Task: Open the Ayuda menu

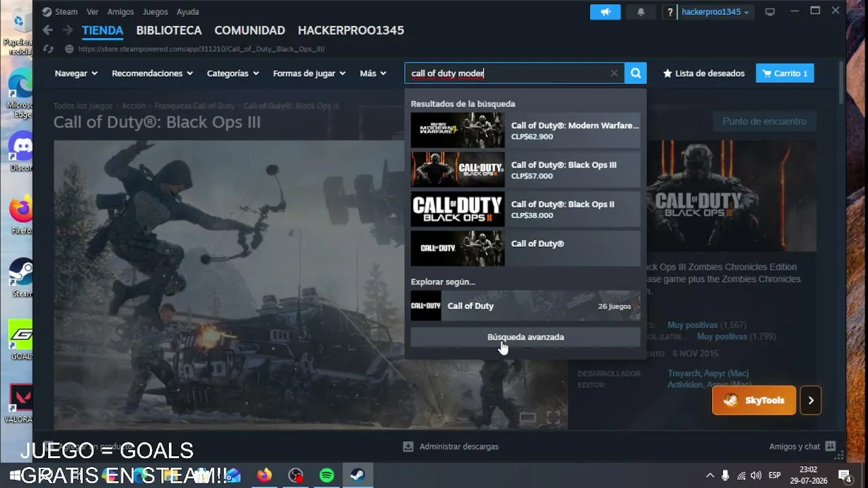Action: point(188,12)
